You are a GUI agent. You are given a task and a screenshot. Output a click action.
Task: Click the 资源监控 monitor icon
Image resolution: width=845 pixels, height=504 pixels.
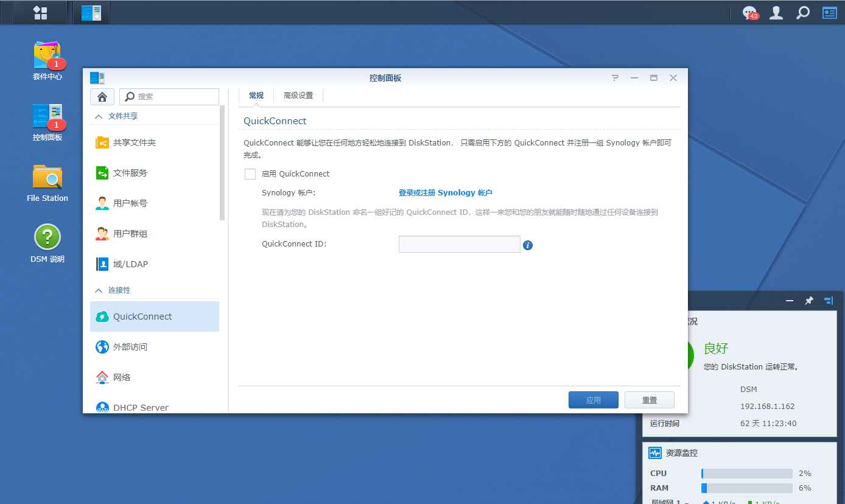(655, 453)
